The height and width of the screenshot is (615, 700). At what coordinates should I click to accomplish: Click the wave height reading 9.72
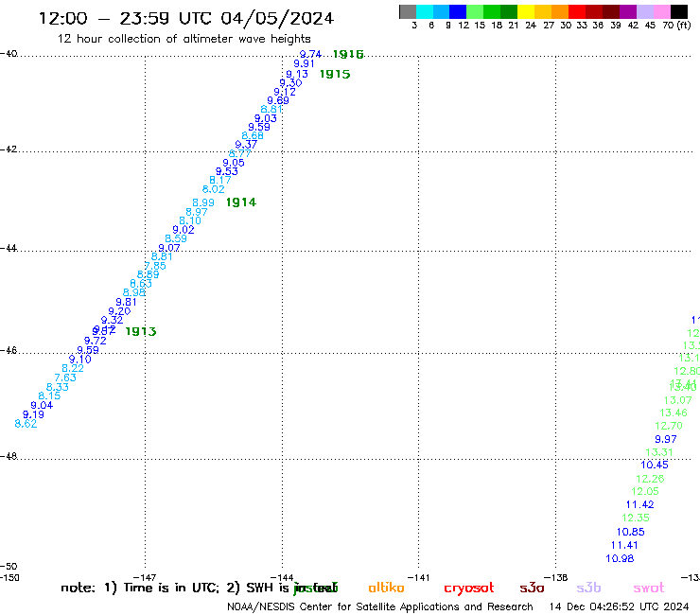click(x=96, y=341)
